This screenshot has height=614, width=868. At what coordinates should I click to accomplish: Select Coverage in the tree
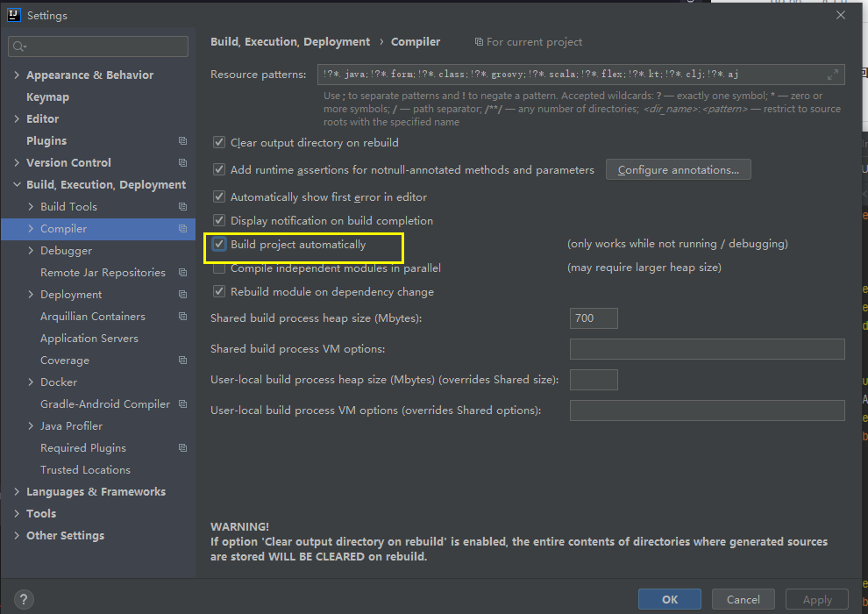(x=65, y=360)
